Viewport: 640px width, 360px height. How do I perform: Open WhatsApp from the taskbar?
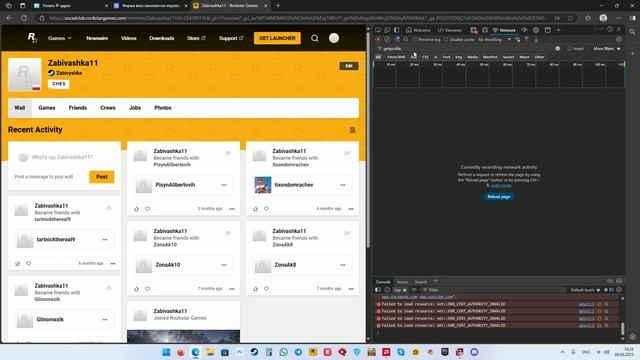tap(284, 352)
